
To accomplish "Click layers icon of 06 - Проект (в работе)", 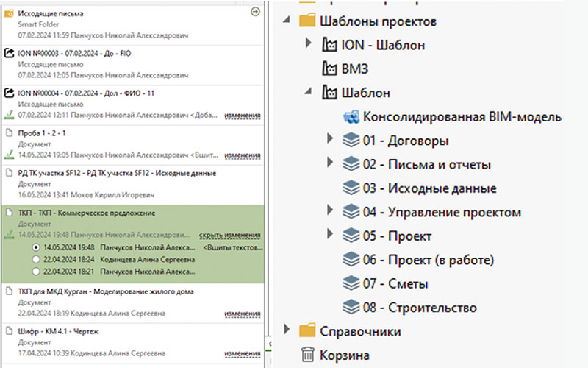I will tap(351, 260).
